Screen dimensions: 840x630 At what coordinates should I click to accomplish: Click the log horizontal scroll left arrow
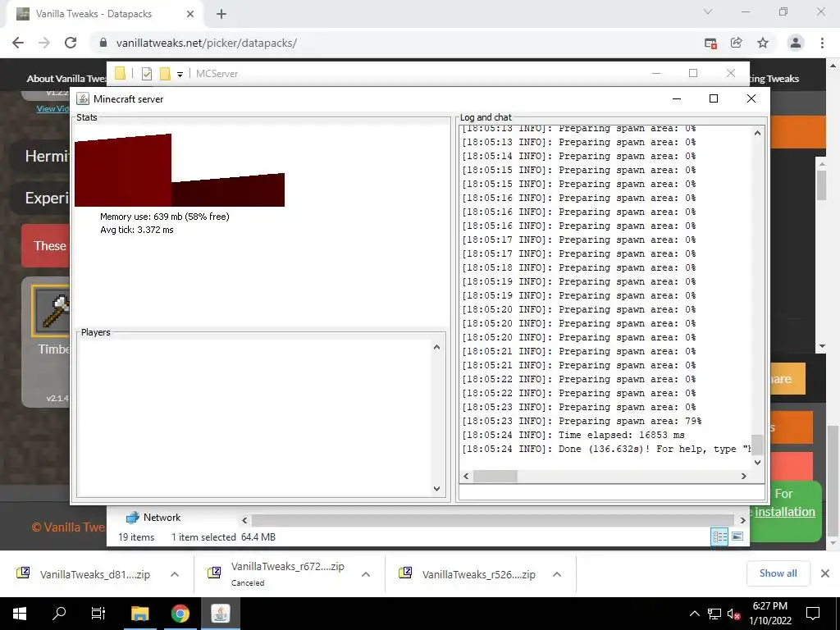tap(466, 476)
